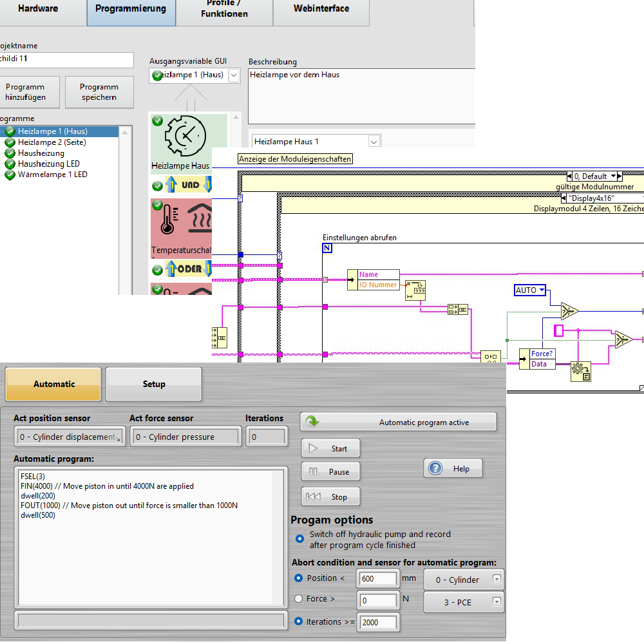Click the Iterations >= value field
The image size is (644, 644).
click(379, 622)
